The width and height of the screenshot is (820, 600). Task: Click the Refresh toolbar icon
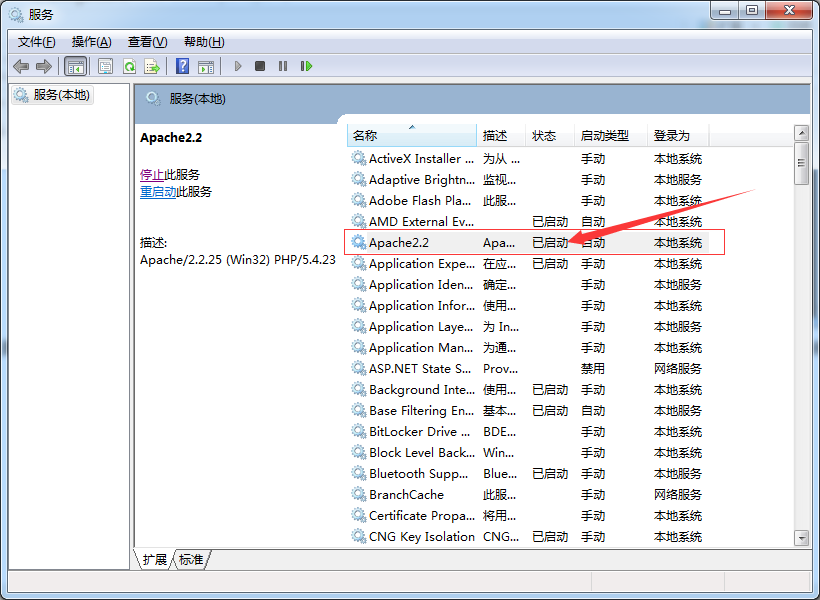tap(129, 66)
